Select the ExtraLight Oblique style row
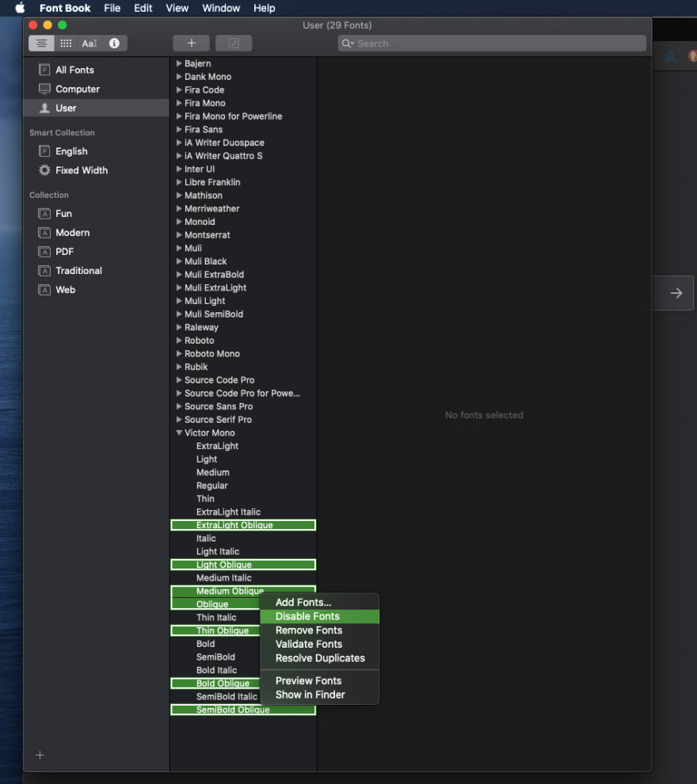 (x=243, y=525)
